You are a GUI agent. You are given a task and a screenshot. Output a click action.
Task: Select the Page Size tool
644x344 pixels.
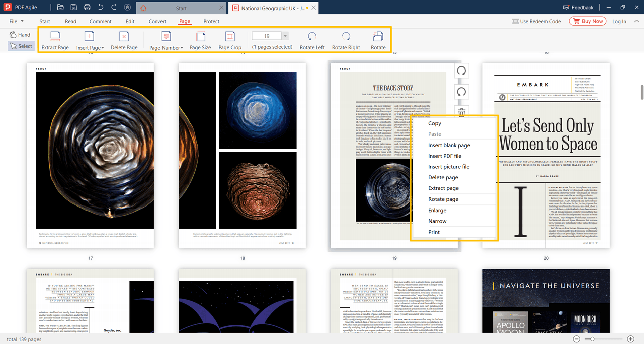[200, 40]
